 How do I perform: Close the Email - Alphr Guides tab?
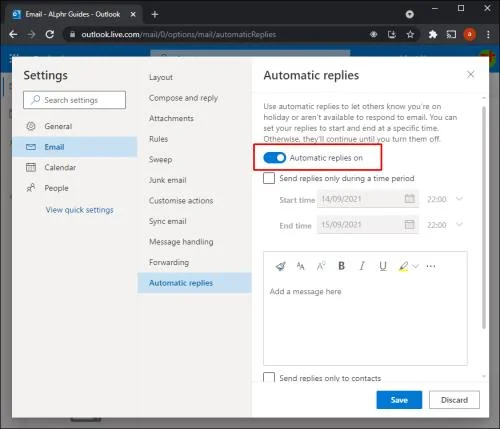[133, 14]
